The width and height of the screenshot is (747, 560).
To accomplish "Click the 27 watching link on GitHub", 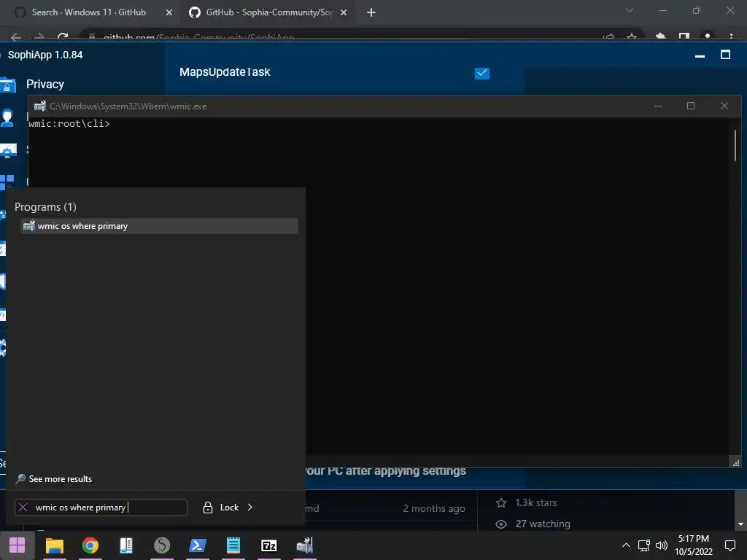I will click(543, 524).
